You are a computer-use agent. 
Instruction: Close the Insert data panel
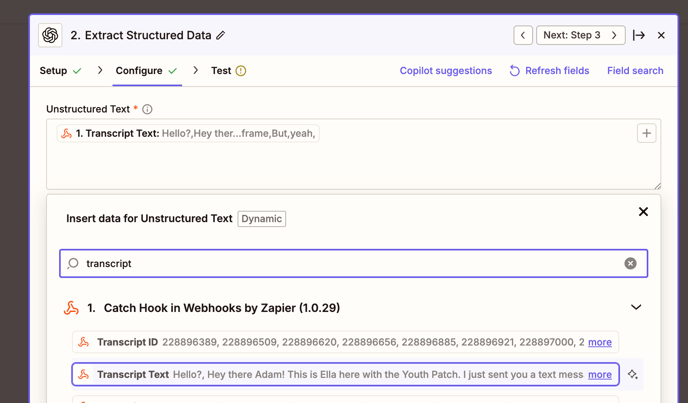tap(643, 212)
